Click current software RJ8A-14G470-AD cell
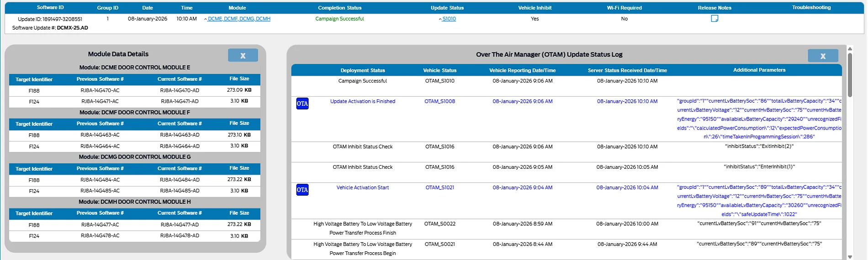Image resolution: width=868 pixels, height=260 pixels. [180, 90]
